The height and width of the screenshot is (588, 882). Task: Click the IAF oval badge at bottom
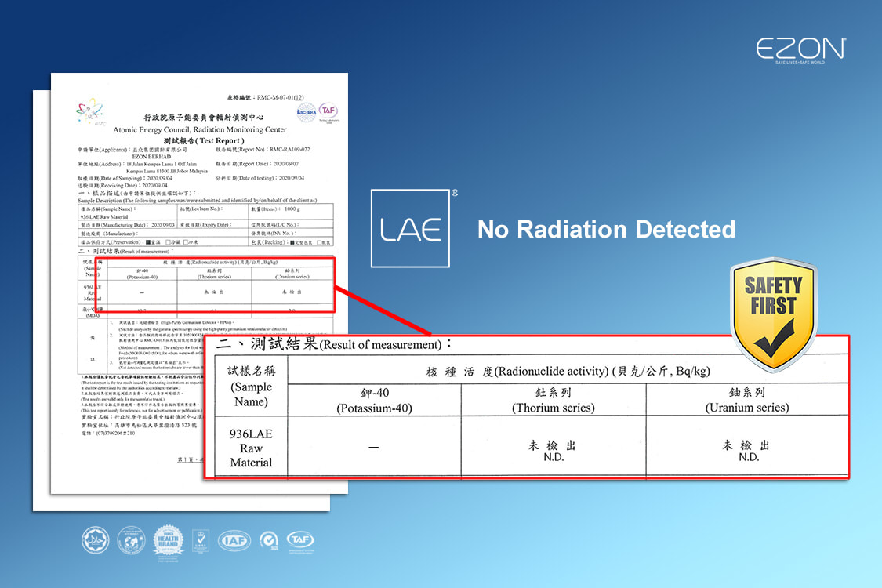tap(234, 541)
